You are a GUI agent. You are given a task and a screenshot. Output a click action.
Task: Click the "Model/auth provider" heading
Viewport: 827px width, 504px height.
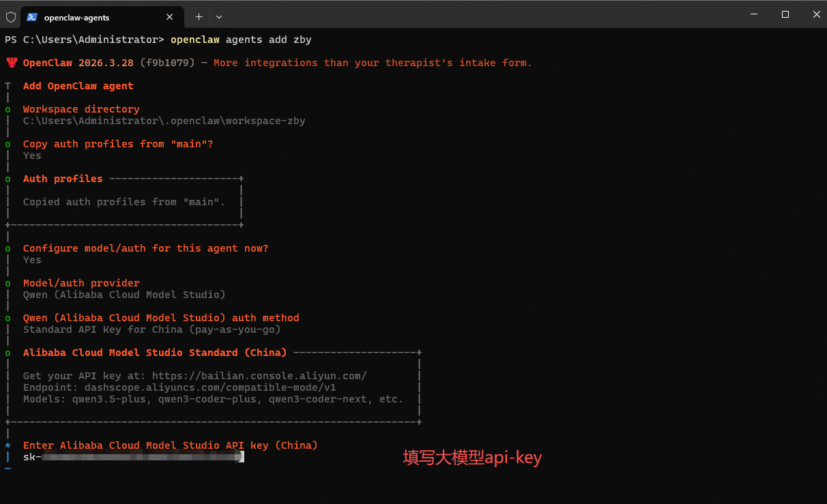click(x=81, y=283)
